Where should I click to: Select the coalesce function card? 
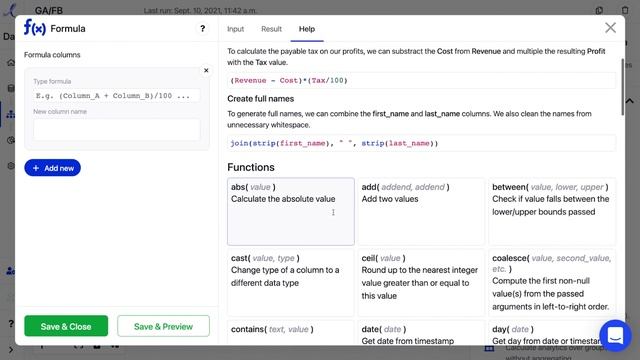(x=552, y=282)
